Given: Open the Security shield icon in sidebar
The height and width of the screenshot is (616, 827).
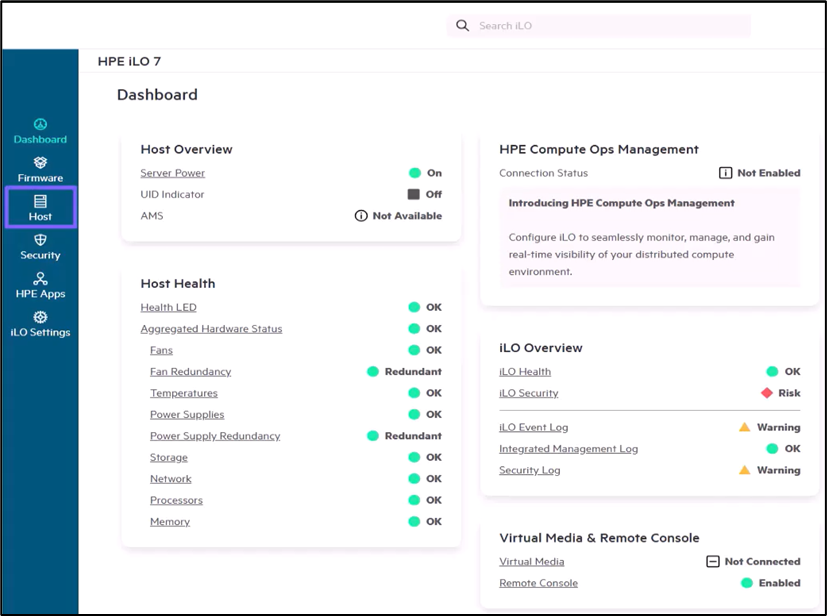Looking at the screenshot, I should click(x=40, y=240).
